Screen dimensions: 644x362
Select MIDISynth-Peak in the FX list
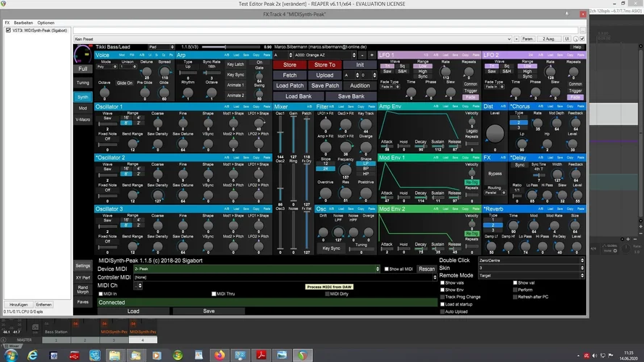click(x=40, y=30)
